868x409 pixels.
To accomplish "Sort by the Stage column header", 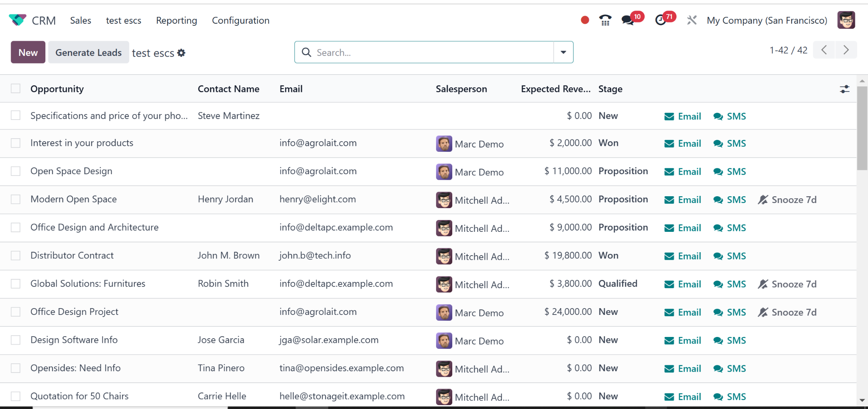I will coord(610,89).
